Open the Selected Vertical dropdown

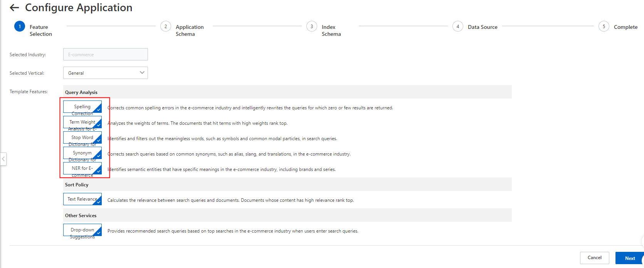[x=105, y=73]
